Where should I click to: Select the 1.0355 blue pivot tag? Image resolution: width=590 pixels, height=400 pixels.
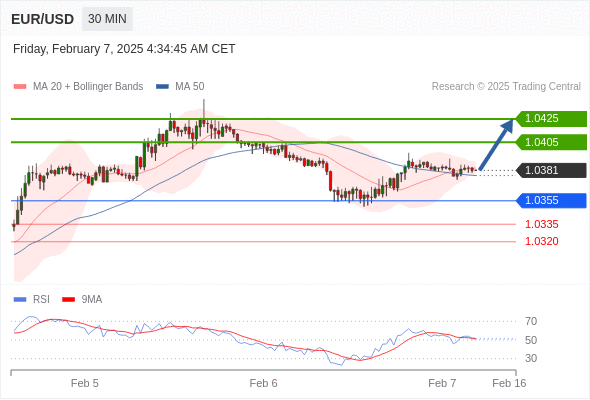(x=551, y=200)
